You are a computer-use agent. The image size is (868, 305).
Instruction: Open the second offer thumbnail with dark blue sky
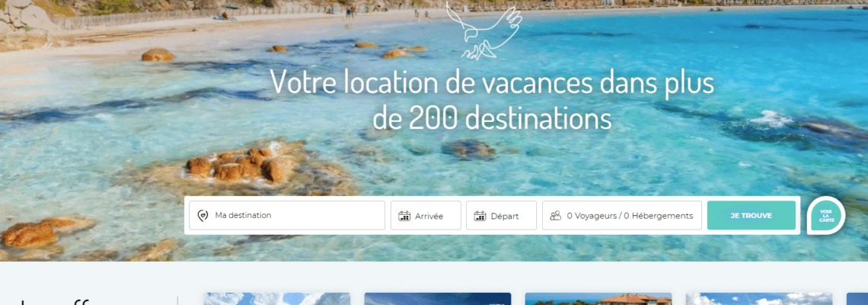tap(437, 299)
